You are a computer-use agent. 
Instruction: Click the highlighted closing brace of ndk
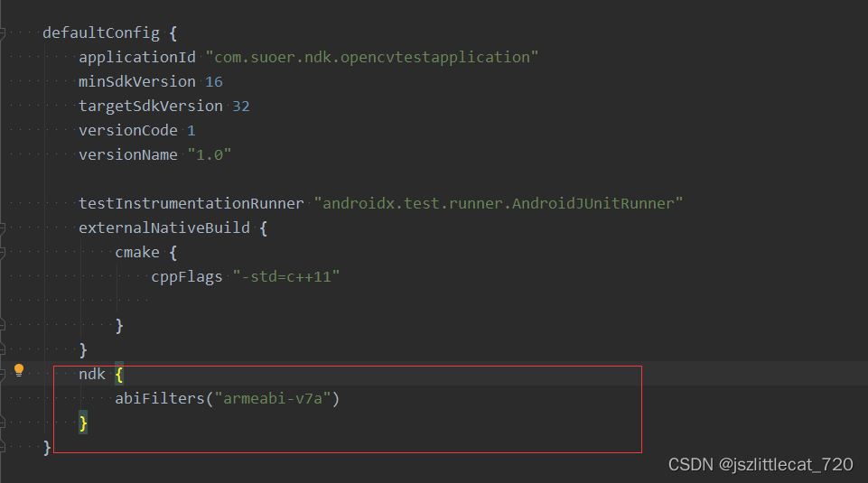tap(83, 423)
